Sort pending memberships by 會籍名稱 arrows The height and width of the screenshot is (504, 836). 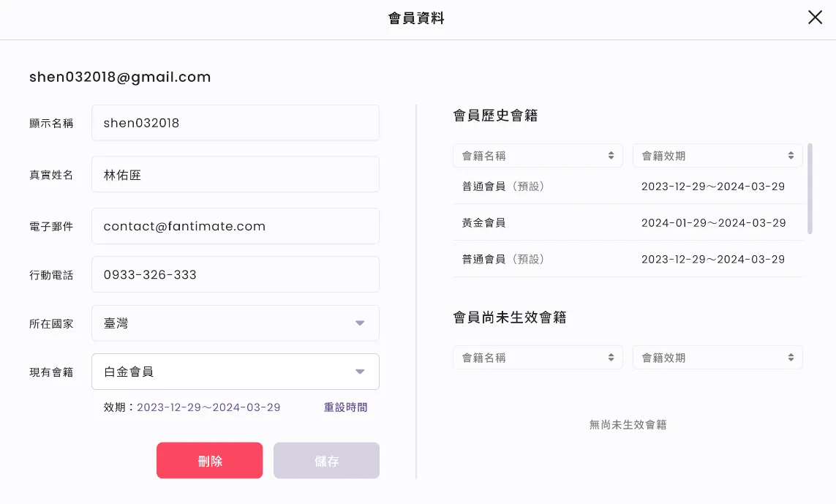pyautogui.click(x=611, y=357)
